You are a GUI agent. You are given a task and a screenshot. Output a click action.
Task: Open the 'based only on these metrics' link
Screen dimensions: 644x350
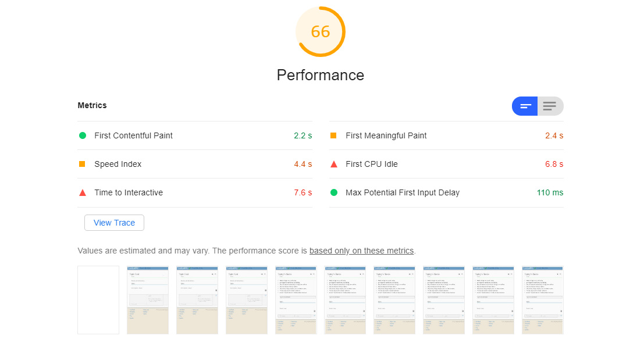click(x=361, y=251)
